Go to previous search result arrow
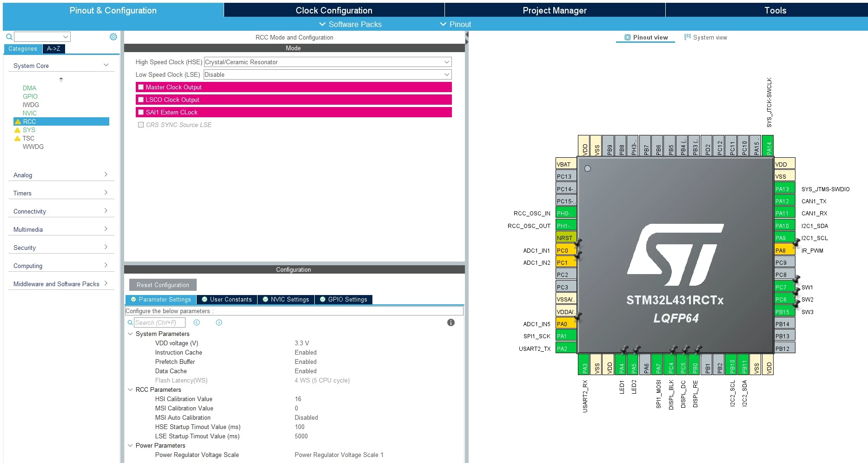The width and height of the screenshot is (868, 463). [197, 322]
